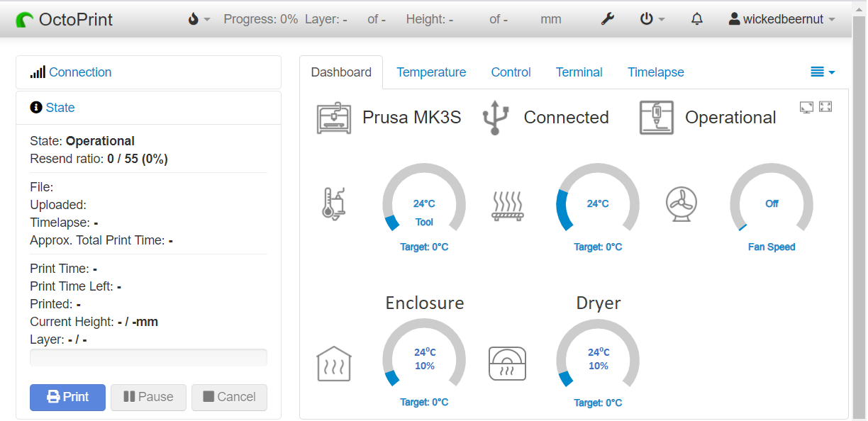The image size is (868, 421).
Task: Click the heated bed icon on the dashboard
Action: coord(508,203)
